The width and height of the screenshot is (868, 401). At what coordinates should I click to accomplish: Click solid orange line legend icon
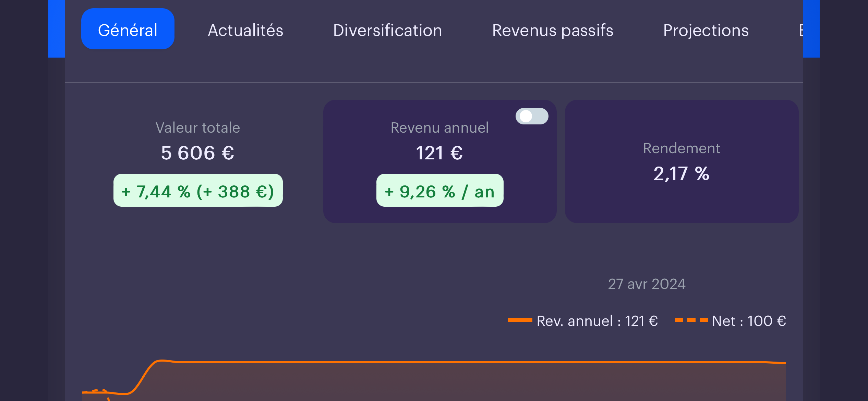tap(520, 320)
